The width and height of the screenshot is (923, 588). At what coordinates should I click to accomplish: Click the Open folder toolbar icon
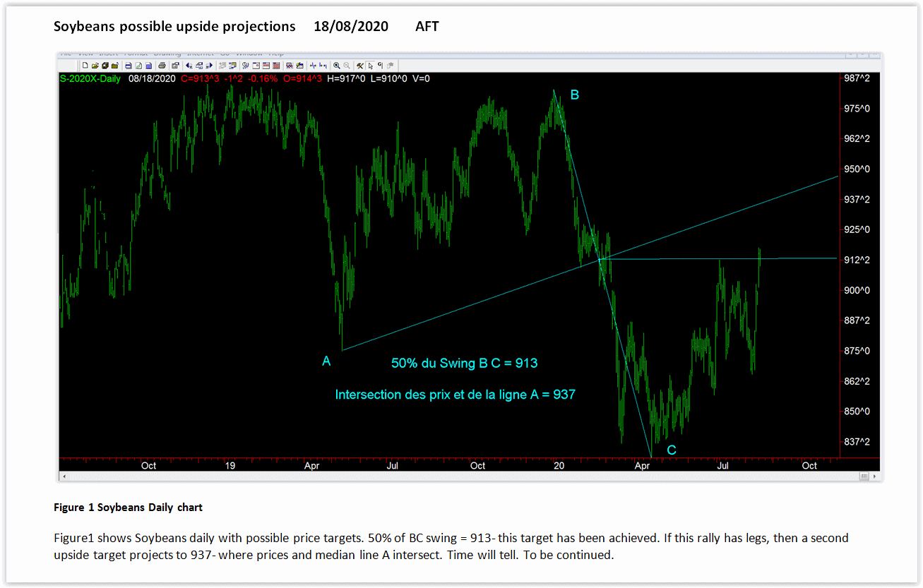(x=95, y=65)
